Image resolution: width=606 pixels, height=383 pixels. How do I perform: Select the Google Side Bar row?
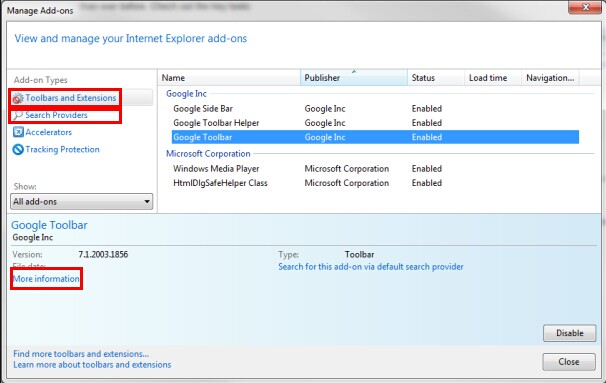(x=375, y=109)
